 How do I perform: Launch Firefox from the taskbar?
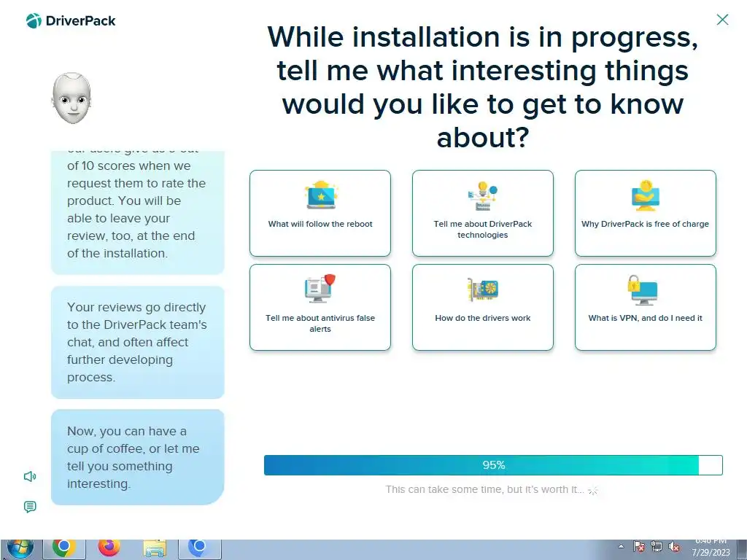pos(109,549)
